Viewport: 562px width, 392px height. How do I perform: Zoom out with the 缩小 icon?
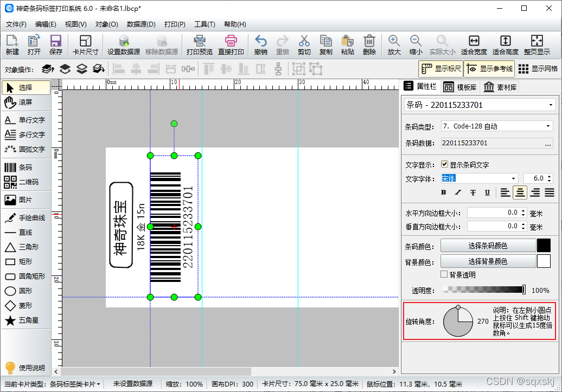click(x=416, y=45)
